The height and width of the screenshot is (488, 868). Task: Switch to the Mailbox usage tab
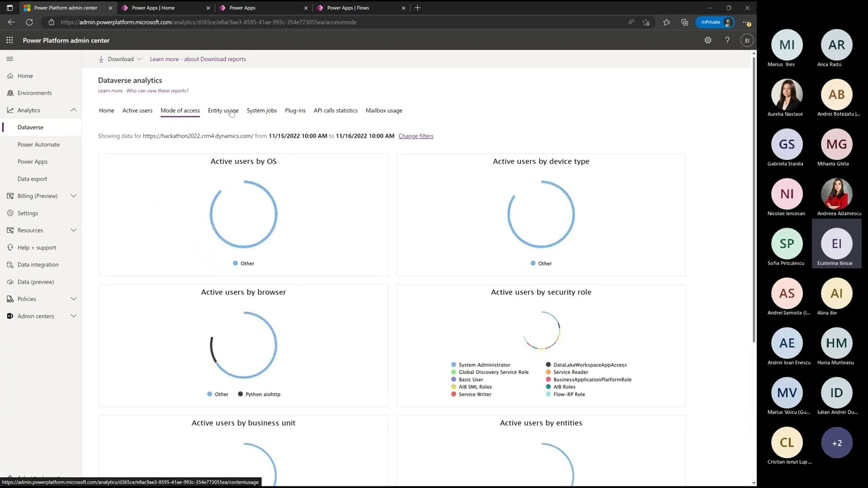coord(384,110)
